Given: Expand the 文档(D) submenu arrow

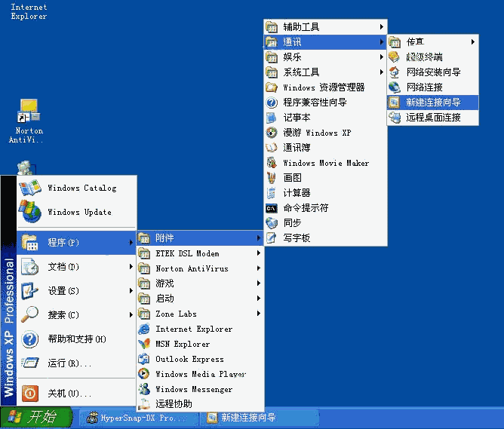Looking at the screenshot, I should click(131, 266).
